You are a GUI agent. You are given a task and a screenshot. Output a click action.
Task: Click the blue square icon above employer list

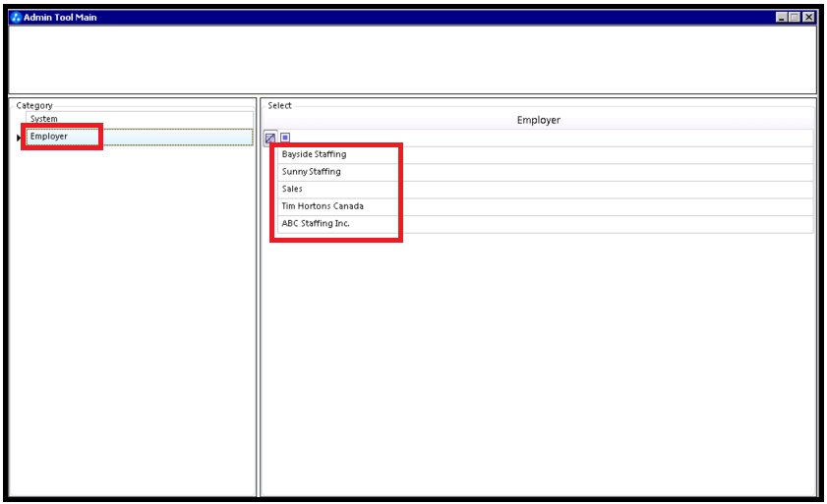pyautogui.click(x=285, y=138)
